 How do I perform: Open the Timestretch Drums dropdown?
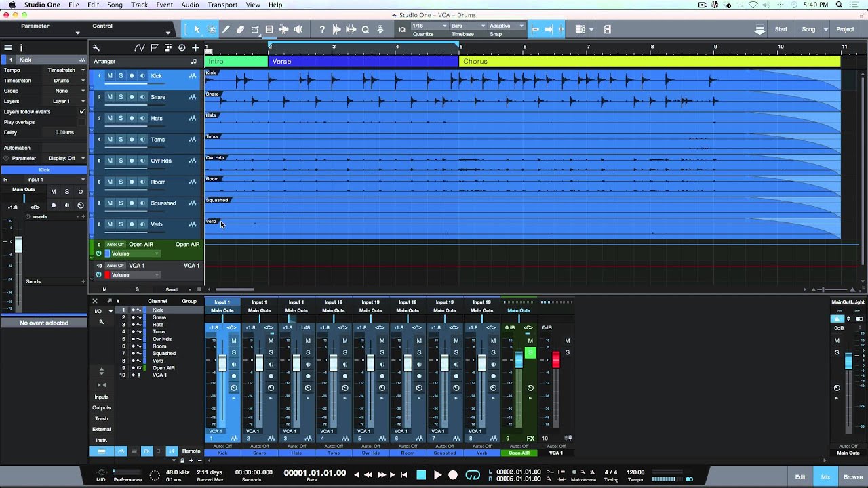(x=65, y=81)
